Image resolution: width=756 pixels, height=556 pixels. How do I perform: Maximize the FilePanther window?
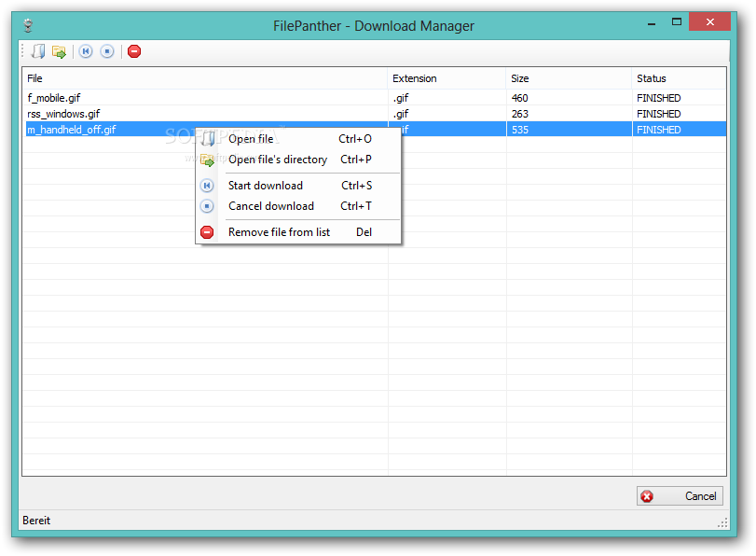tap(677, 22)
